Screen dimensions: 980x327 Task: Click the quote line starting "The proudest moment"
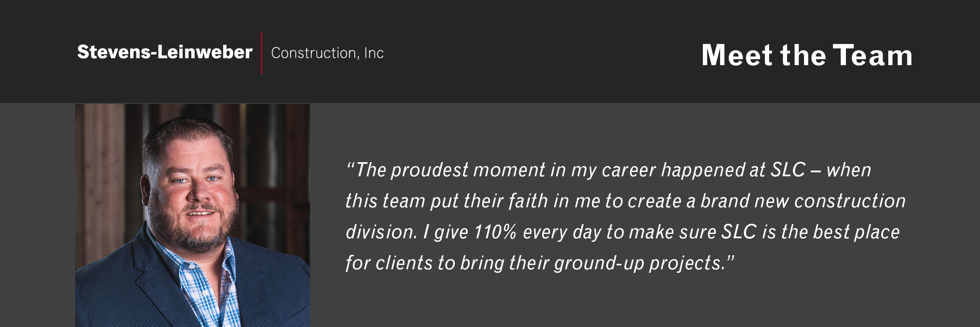point(608,170)
